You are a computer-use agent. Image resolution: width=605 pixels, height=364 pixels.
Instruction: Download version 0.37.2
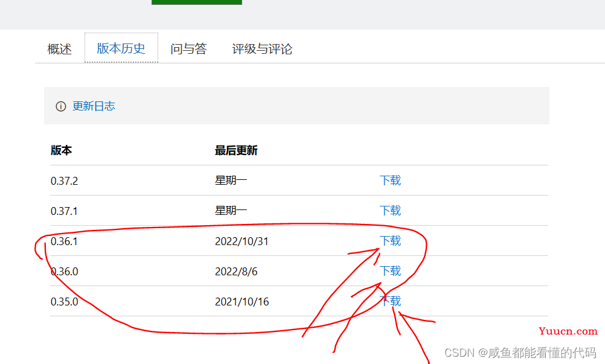click(391, 180)
